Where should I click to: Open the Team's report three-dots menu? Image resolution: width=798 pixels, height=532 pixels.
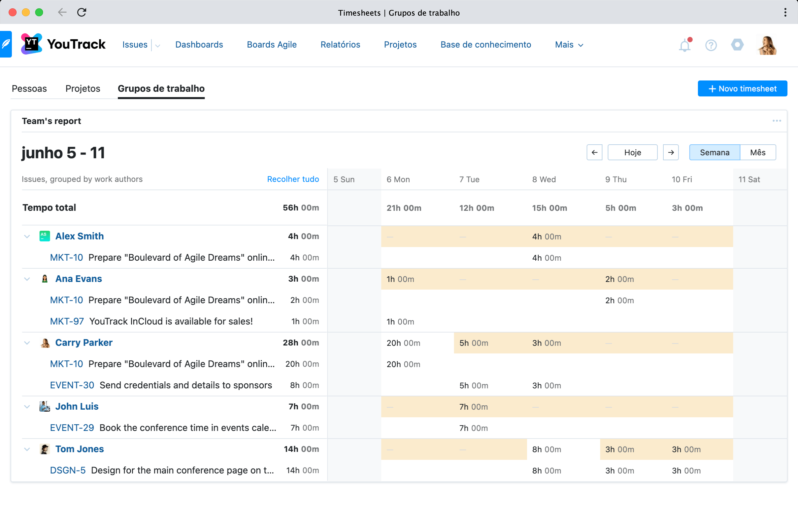coord(776,121)
